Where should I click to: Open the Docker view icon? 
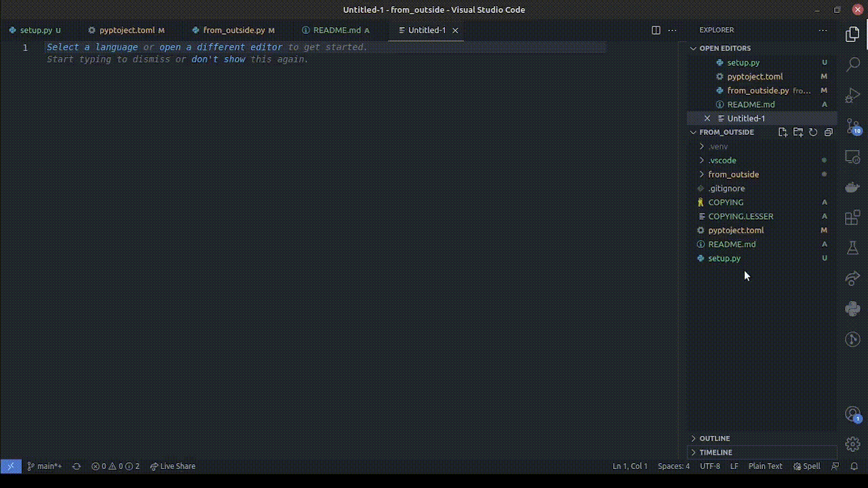tap(852, 188)
